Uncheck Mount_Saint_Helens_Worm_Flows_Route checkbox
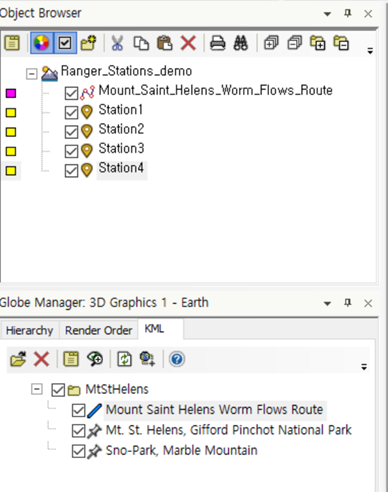 tap(71, 93)
